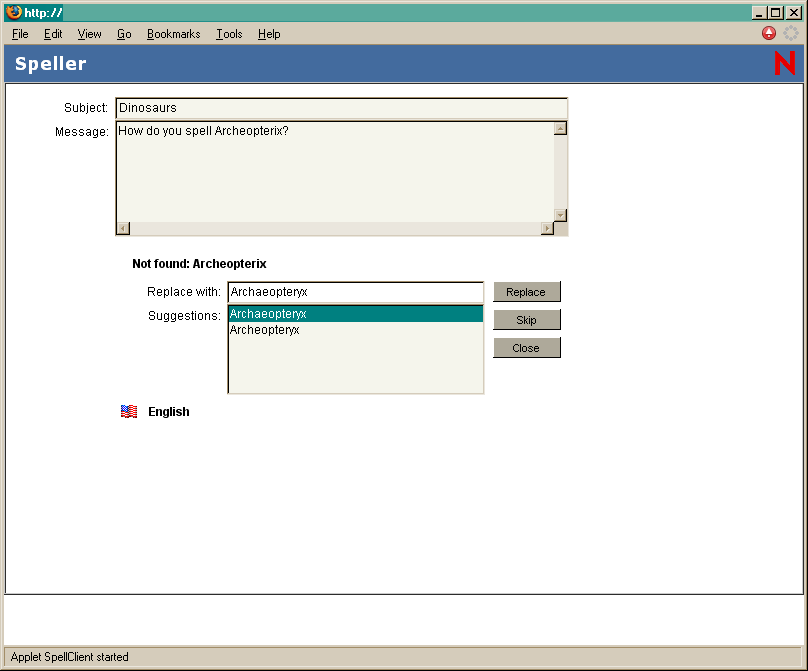This screenshot has height=671, width=808.
Task: Open the Tools menu
Action: click(229, 34)
